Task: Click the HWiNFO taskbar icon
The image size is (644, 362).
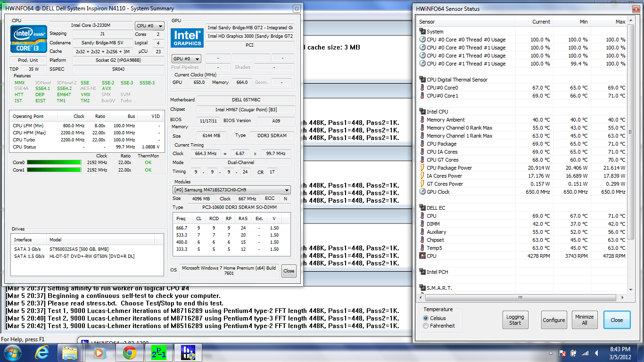Action: pyautogui.click(x=188, y=353)
